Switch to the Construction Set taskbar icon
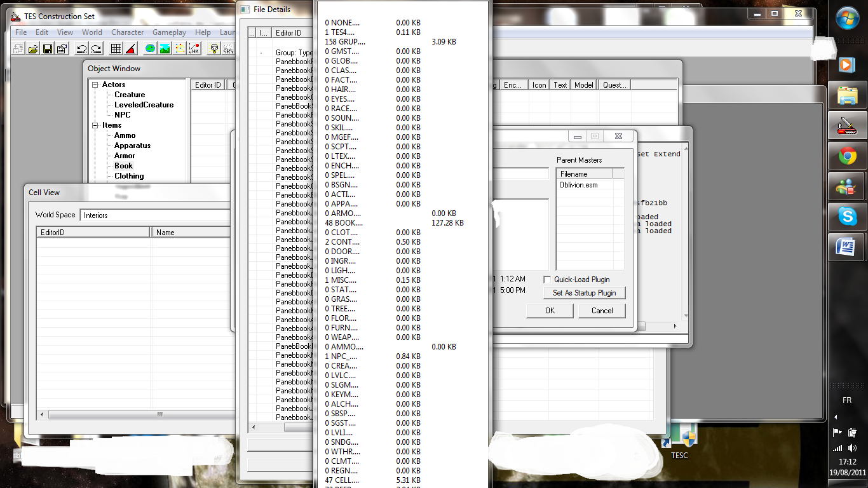The width and height of the screenshot is (868, 488). (847, 126)
